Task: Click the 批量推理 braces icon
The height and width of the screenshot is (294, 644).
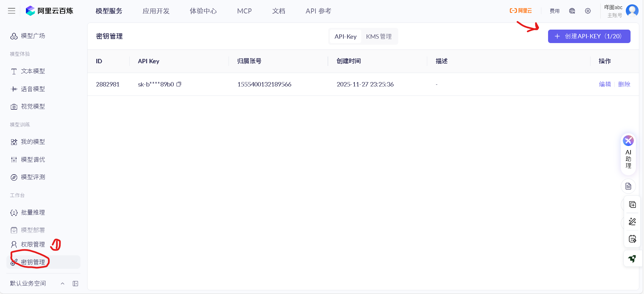Action: point(14,213)
